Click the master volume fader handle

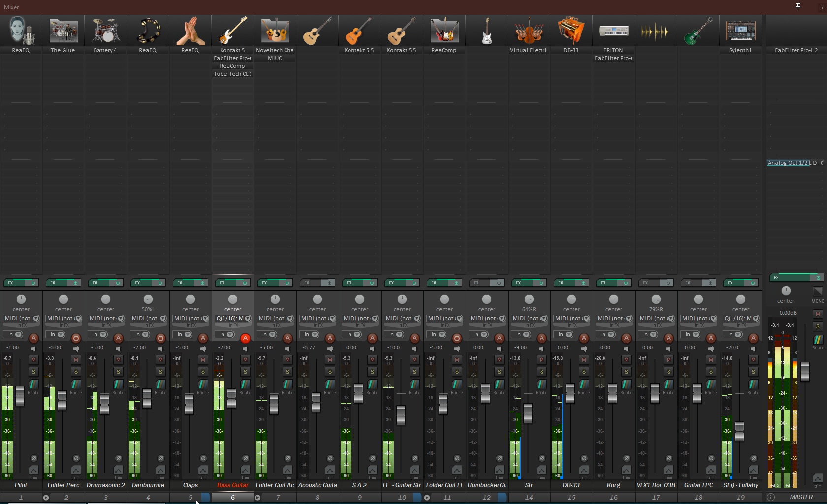click(805, 372)
